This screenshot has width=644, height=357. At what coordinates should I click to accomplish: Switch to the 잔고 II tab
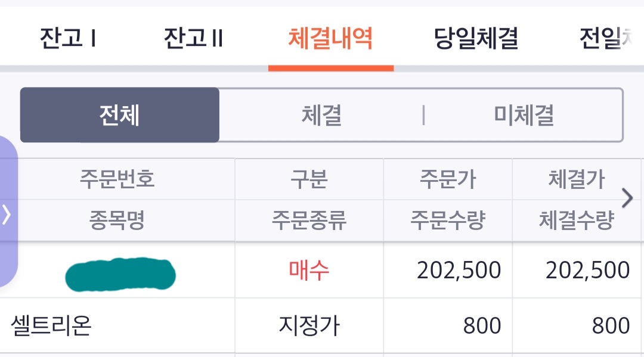193,38
